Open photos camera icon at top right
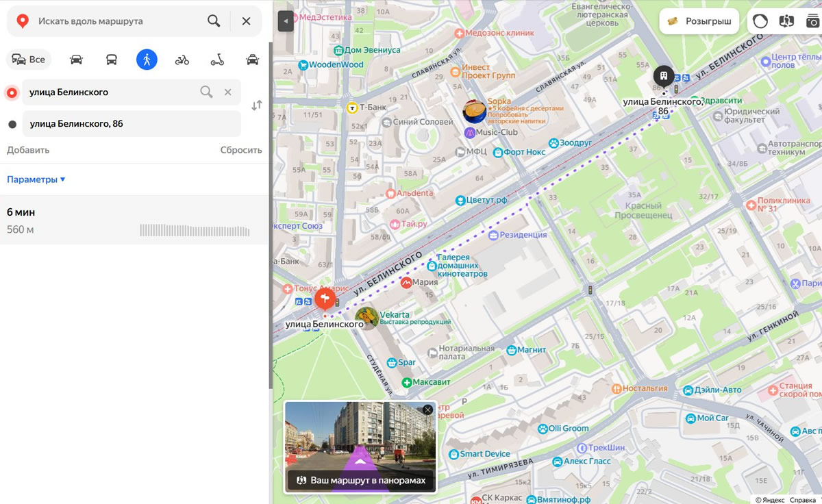Viewport: 822px width, 504px height. [813, 21]
